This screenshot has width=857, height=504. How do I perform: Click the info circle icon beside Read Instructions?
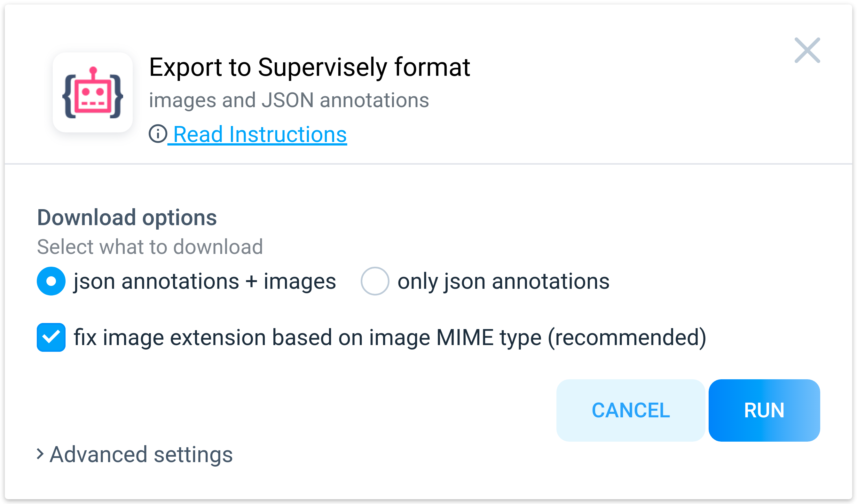point(158,134)
